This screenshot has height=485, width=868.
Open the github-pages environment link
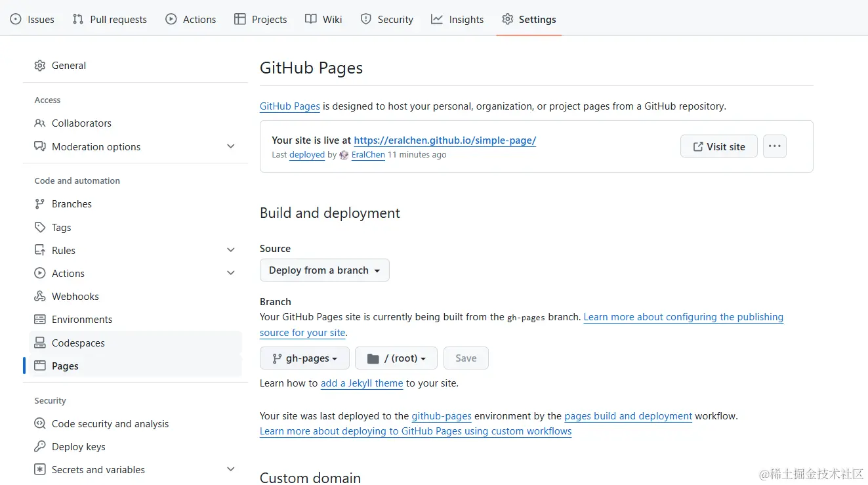[442, 416]
